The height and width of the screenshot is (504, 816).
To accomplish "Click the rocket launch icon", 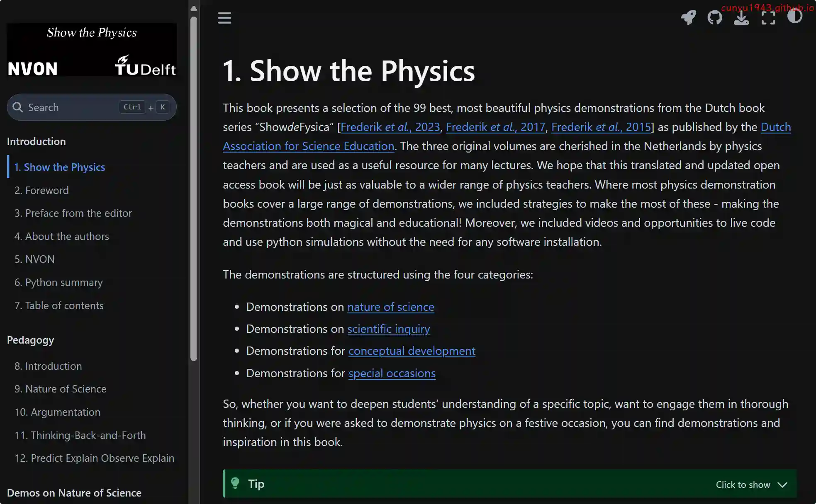I will pyautogui.click(x=688, y=17).
